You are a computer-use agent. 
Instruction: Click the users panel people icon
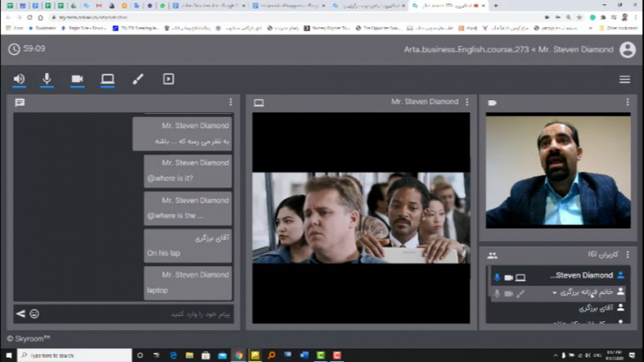(492, 255)
